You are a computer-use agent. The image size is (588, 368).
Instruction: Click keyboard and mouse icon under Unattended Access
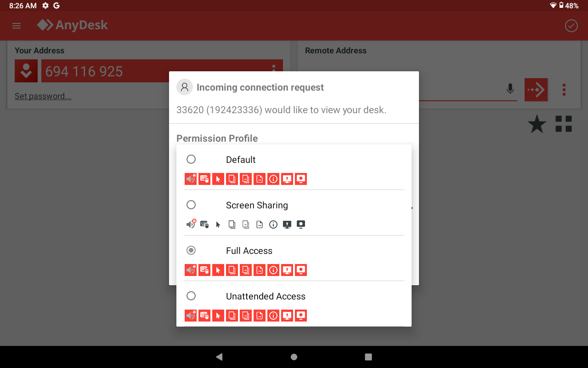[204, 316]
